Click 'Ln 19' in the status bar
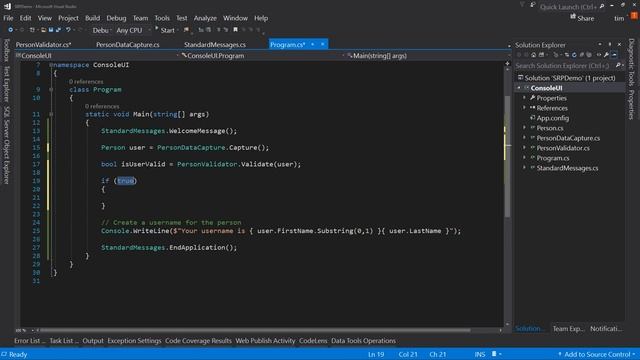This screenshot has width=640, height=360. [376, 354]
